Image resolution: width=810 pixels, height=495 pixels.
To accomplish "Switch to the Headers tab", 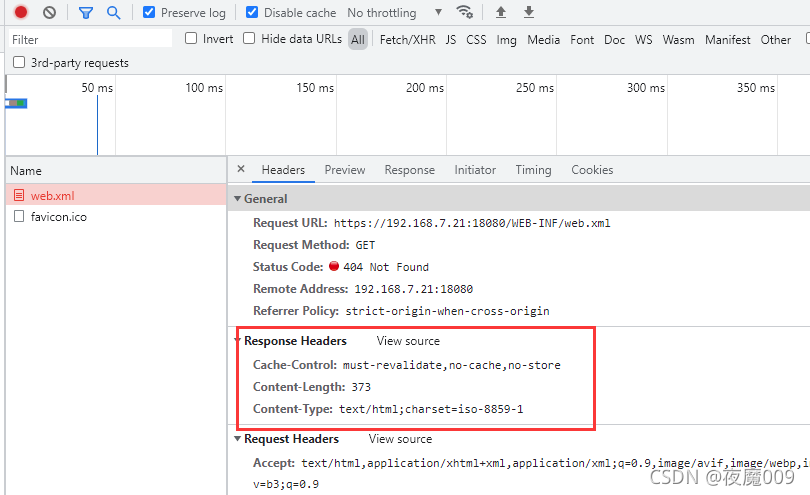I will pos(283,170).
